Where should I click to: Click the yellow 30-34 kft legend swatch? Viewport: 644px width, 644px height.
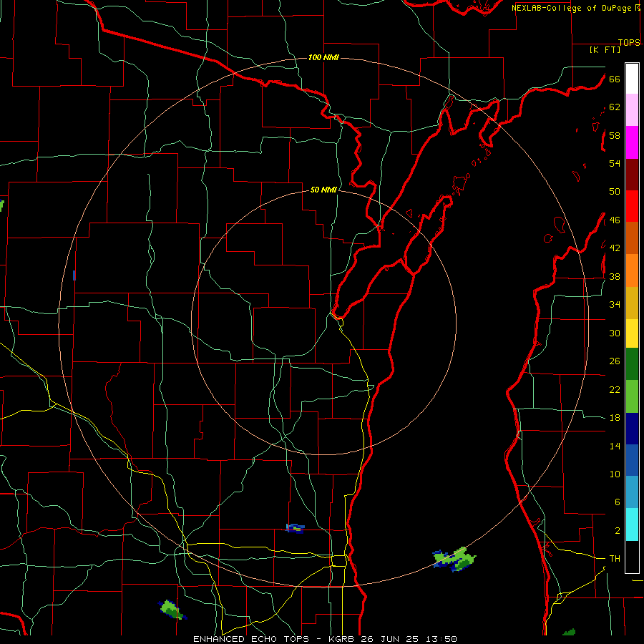(x=632, y=333)
